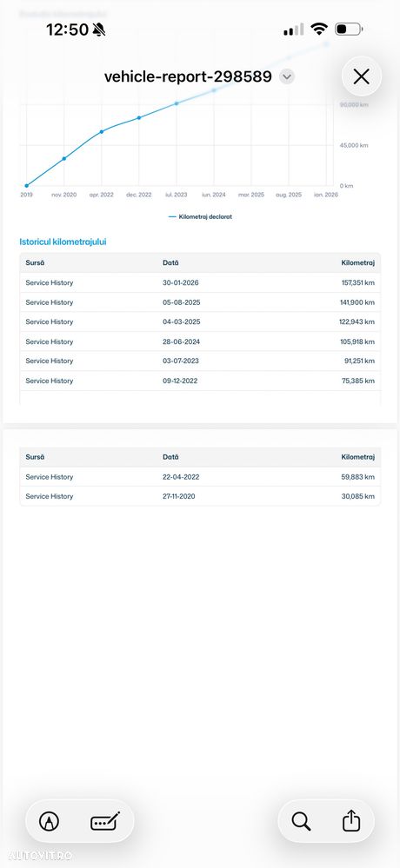
Task: Tap the cellular signal bars
Action: click(x=294, y=30)
